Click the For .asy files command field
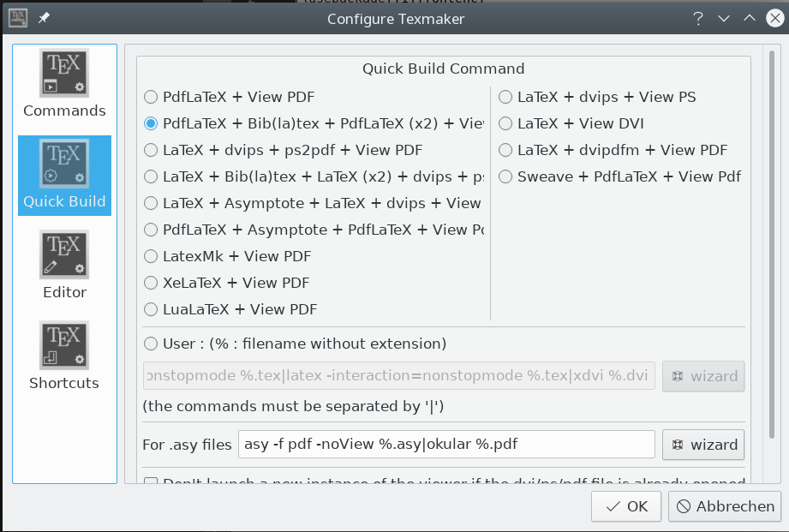Screen dimensions: 789x532 tap(446, 445)
